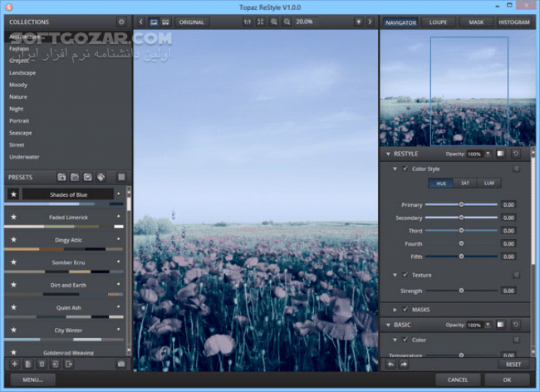The image size is (540, 392).
Task: Import a preset with the import icon
Action: click(55, 364)
